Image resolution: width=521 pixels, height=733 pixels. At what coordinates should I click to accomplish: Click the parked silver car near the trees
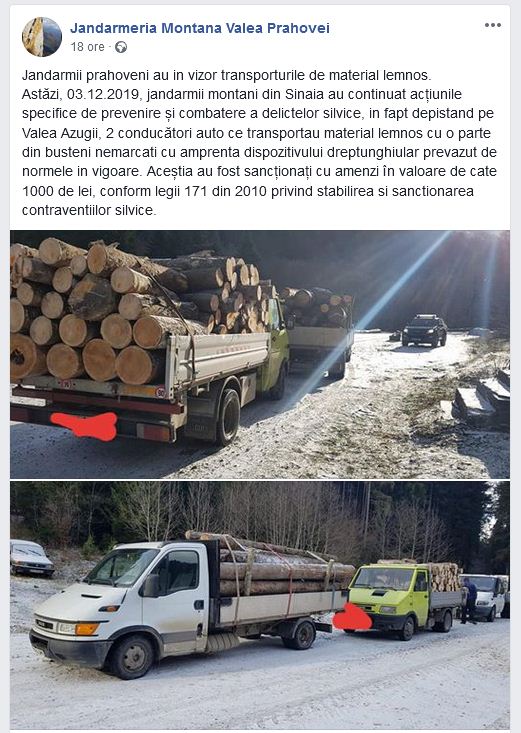point(31,558)
